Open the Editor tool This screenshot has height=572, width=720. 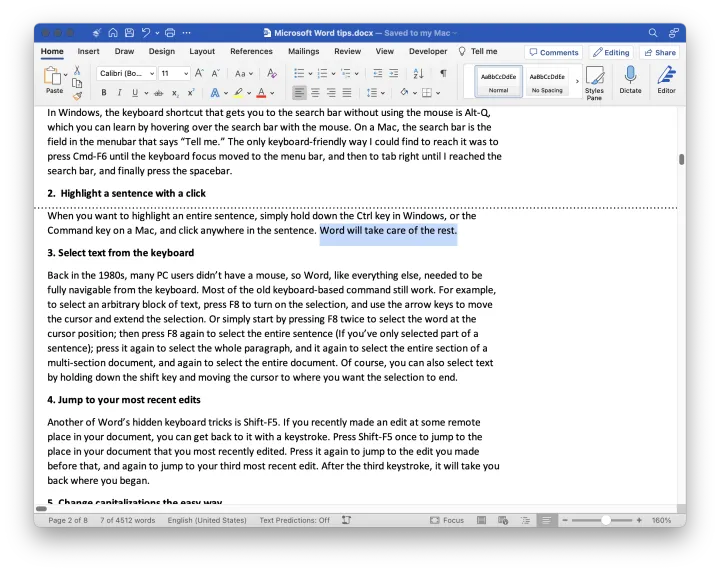pos(666,76)
